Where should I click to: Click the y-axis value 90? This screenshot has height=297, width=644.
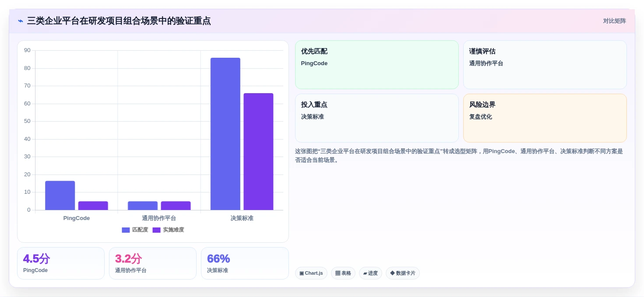pyautogui.click(x=27, y=50)
